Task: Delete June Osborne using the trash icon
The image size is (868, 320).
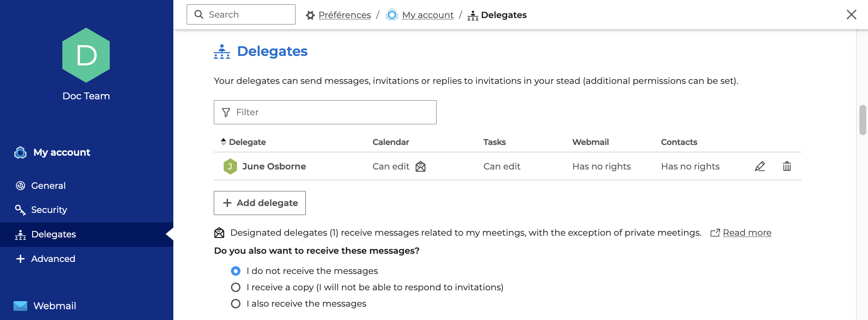Action: click(x=787, y=166)
